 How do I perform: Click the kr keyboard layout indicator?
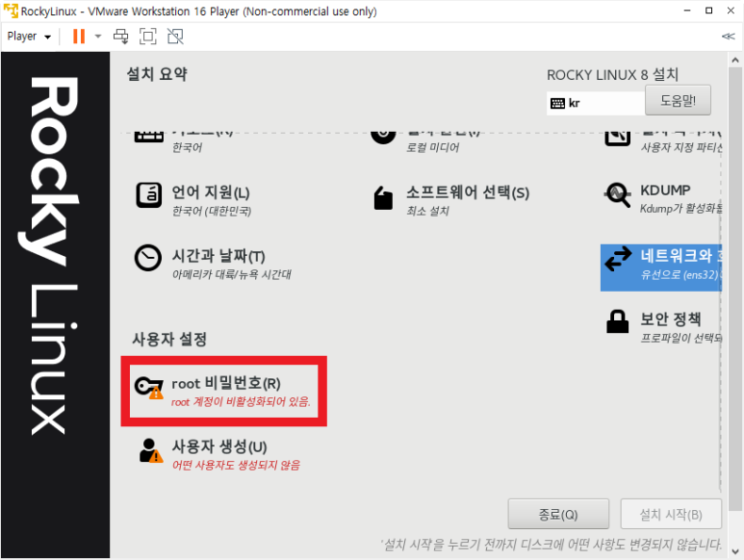tap(596, 103)
